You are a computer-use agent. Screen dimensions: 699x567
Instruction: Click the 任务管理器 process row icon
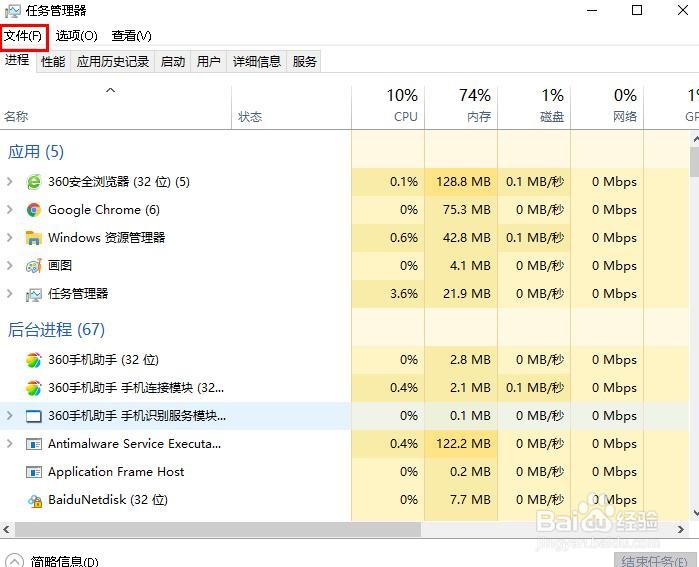coord(33,294)
